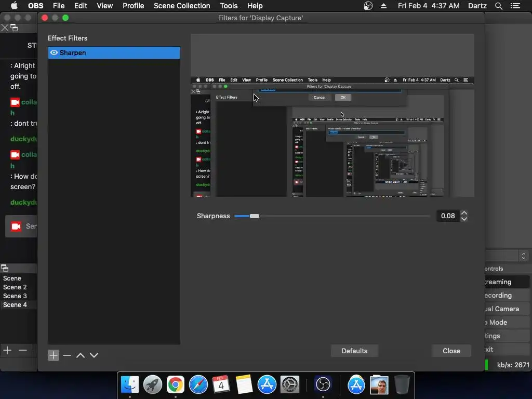Move the filter up with the up arrow
This screenshot has height=399, width=532.
click(81, 355)
